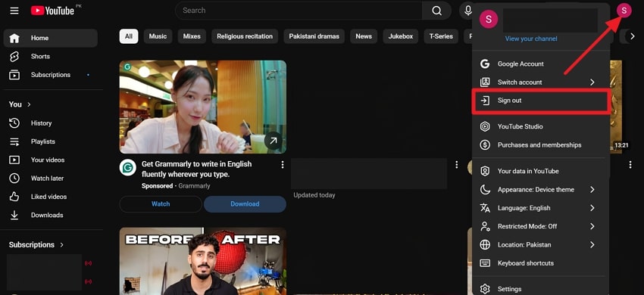Image resolution: width=644 pixels, height=295 pixels.
Task: Click the Sponsored Grammarly label
Action: (176, 186)
